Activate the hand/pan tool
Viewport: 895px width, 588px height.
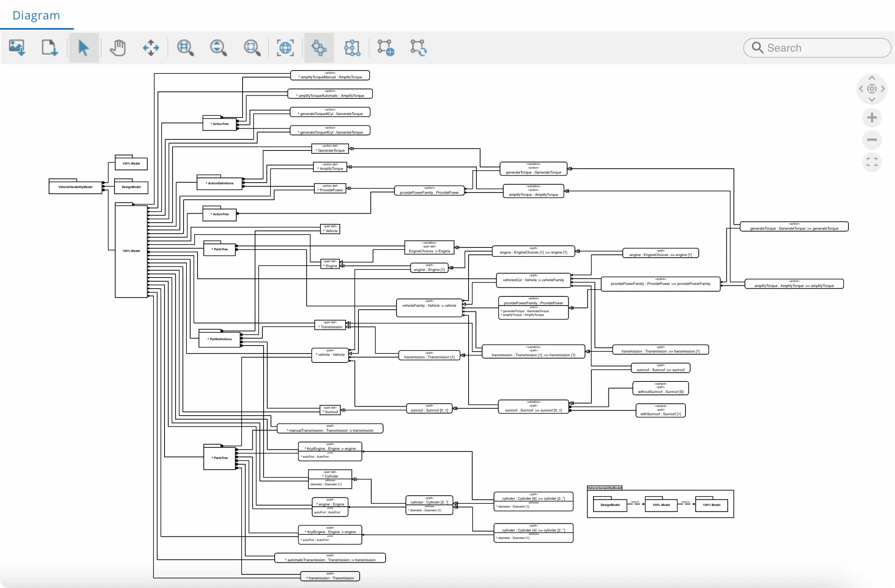pos(117,47)
